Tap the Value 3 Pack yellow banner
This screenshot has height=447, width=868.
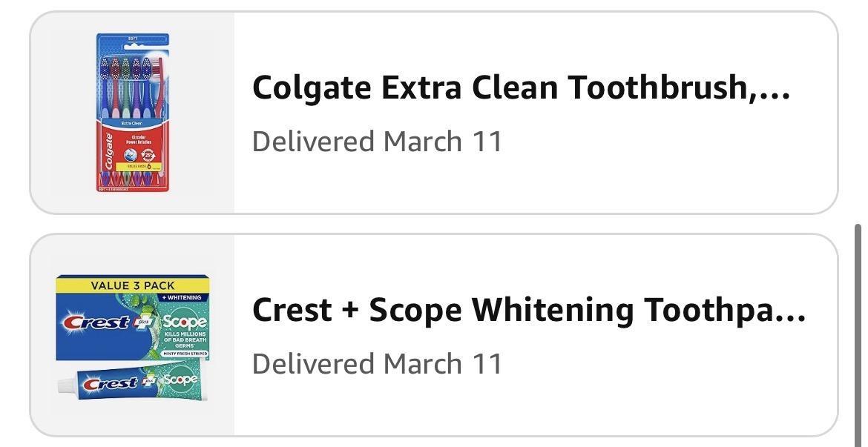(x=133, y=285)
